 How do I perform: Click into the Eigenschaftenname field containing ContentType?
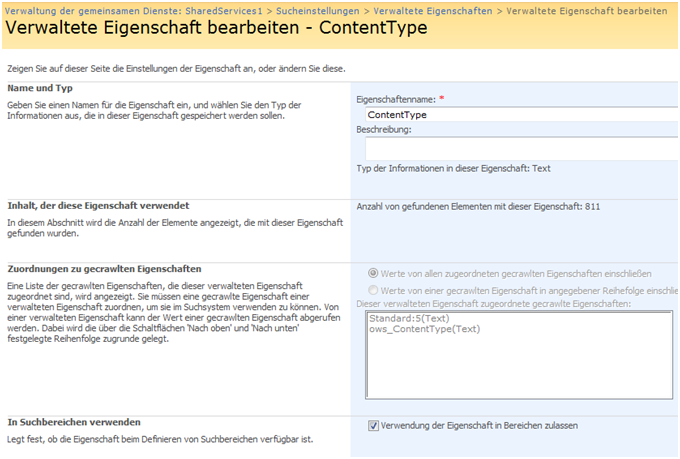coord(522,115)
